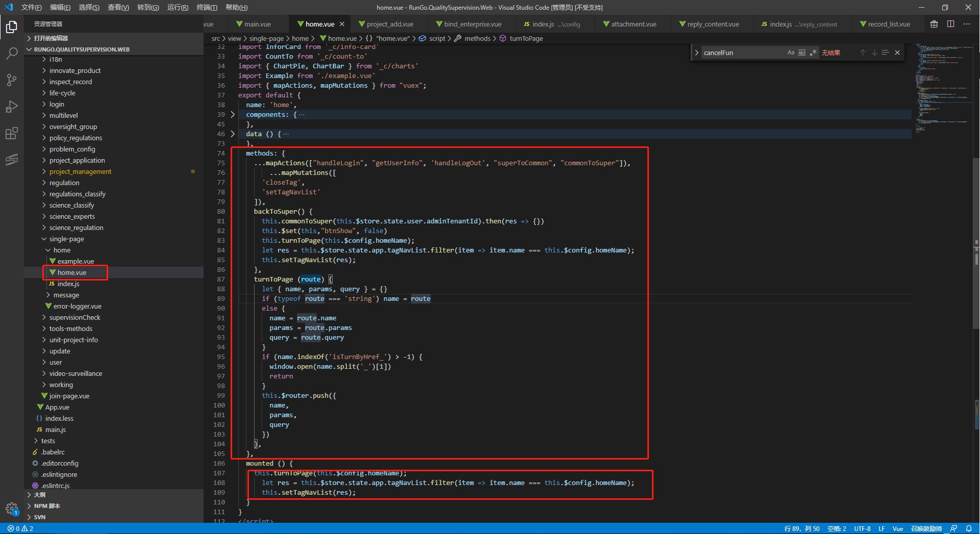Open line and column indicator 行 89, 列 50
Image resolution: width=980 pixels, height=534 pixels.
click(801, 528)
